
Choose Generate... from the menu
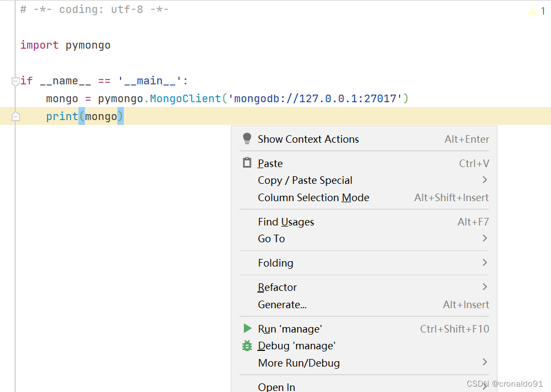[364, 304]
